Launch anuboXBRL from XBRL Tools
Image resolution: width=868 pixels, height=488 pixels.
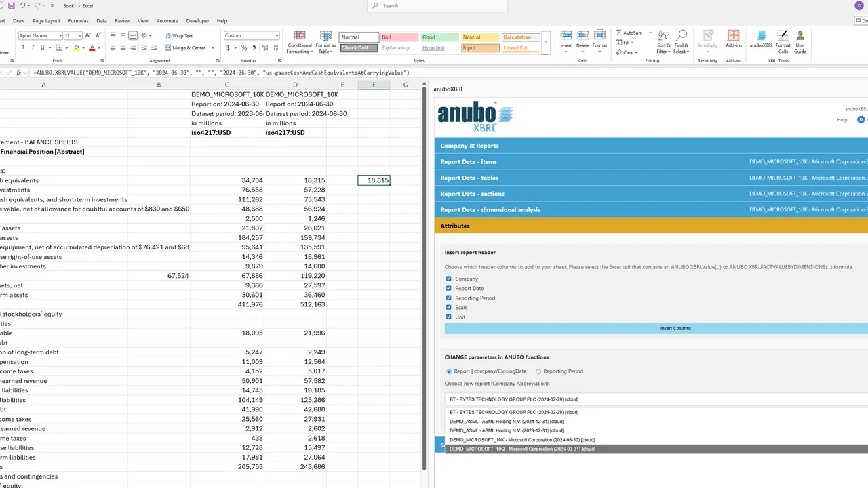(762, 39)
